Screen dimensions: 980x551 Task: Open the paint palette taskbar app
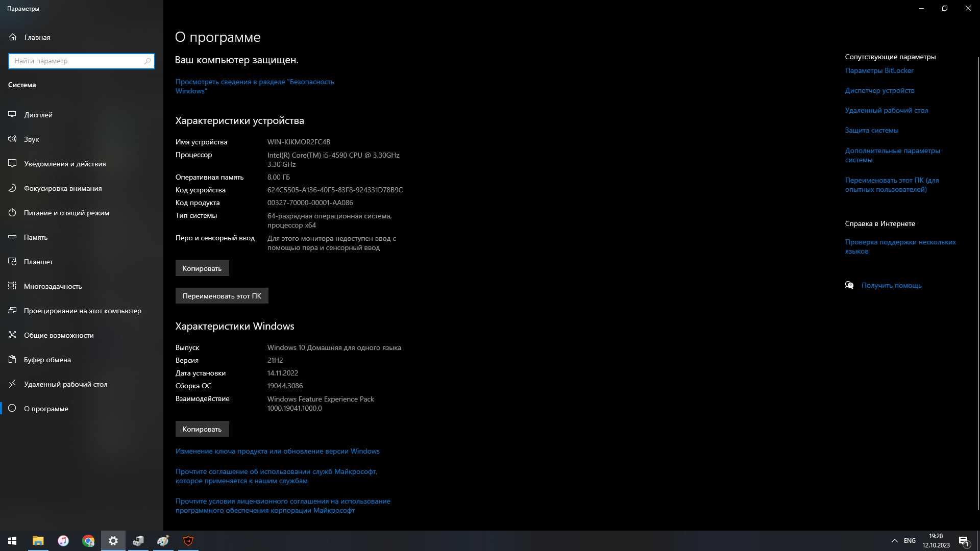[x=163, y=541]
